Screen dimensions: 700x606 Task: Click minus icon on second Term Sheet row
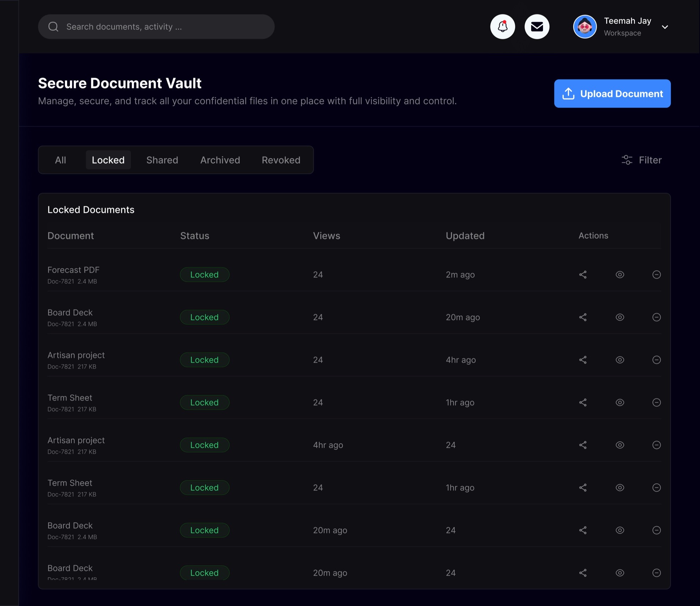pyautogui.click(x=657, y=488)
